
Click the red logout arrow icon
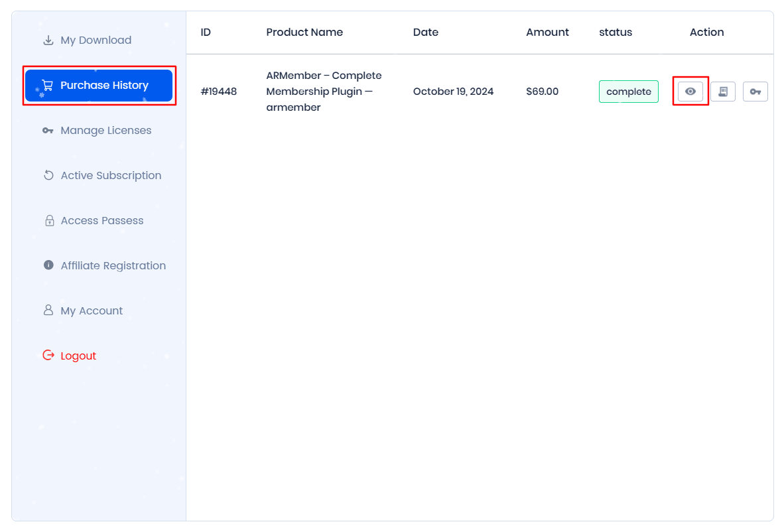click(48, 355)
